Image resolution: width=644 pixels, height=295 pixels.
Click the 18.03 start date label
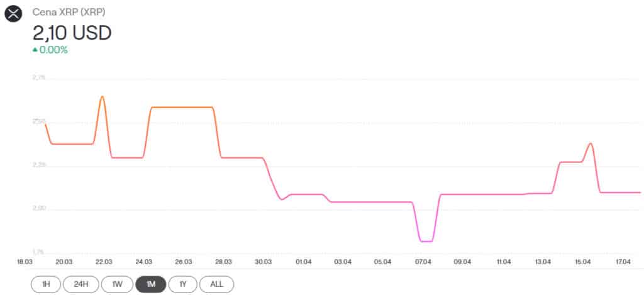(x=25, y=262)
